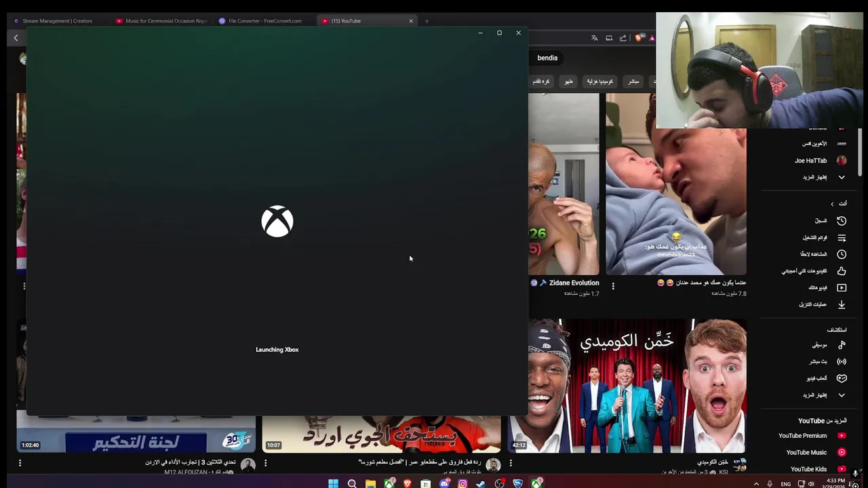Open Brave browser from taskbar

(408, 483)
